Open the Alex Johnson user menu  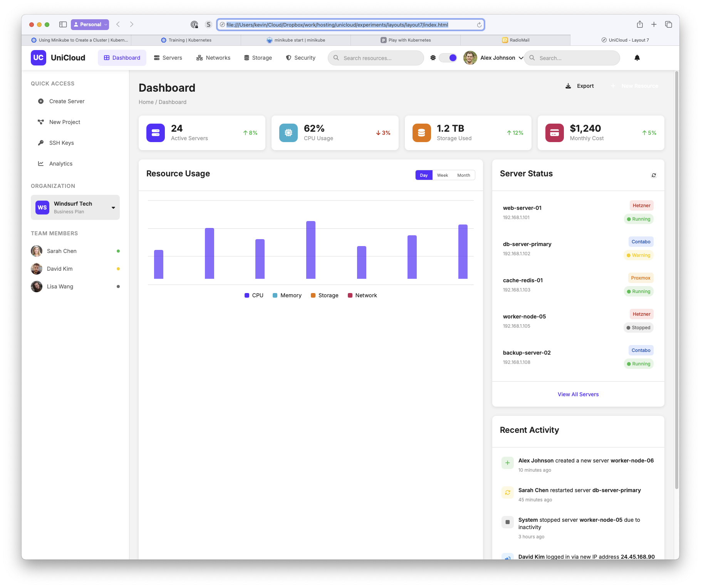(493, 58)
